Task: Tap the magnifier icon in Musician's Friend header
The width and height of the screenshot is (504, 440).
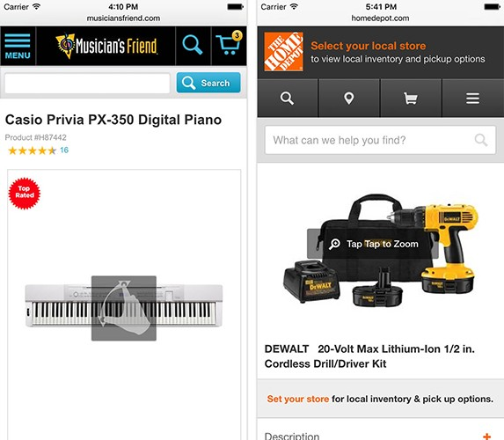Action: pos(193,46)
